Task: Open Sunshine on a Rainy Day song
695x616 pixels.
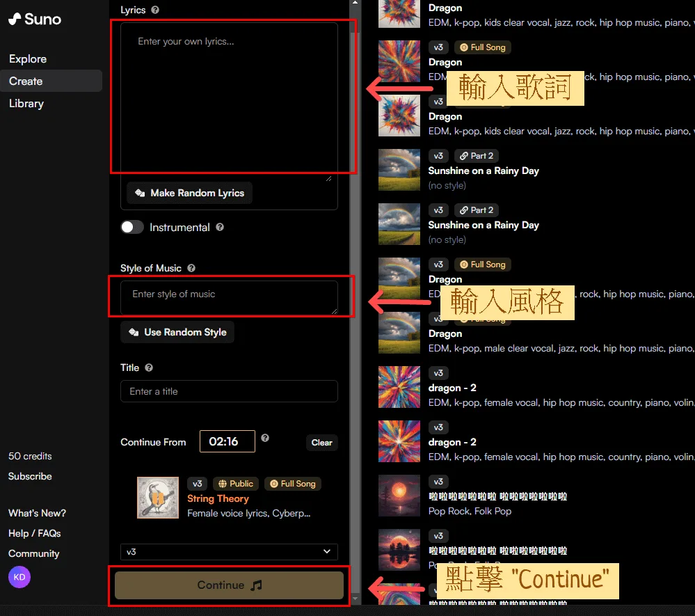Action: (484, 171)
